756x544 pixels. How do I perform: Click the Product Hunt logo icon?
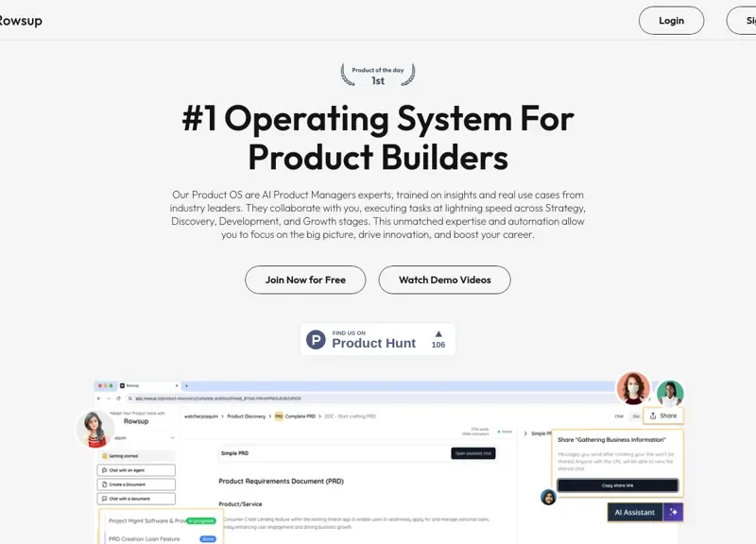(316, 340)
